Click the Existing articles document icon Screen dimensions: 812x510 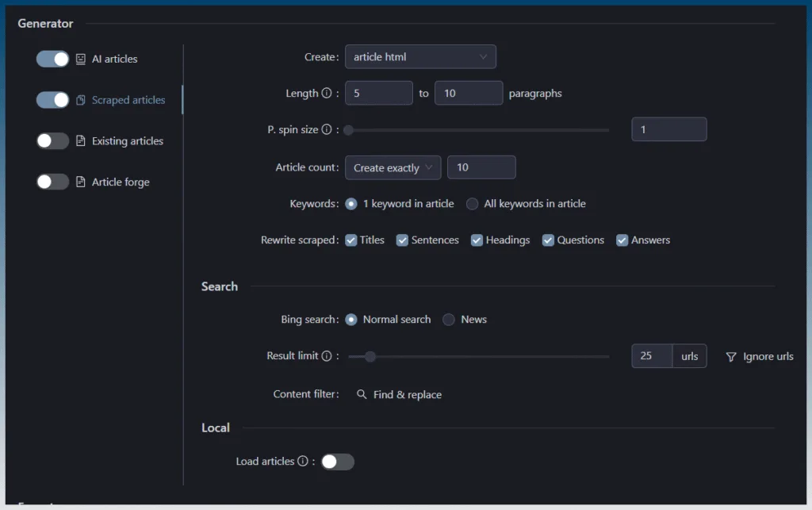click(81, 141)
